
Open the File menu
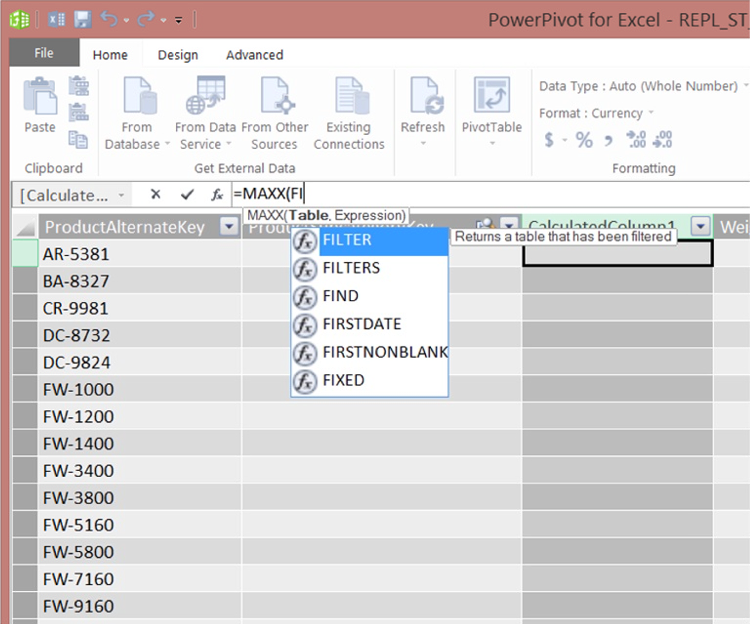pos(44,54)
